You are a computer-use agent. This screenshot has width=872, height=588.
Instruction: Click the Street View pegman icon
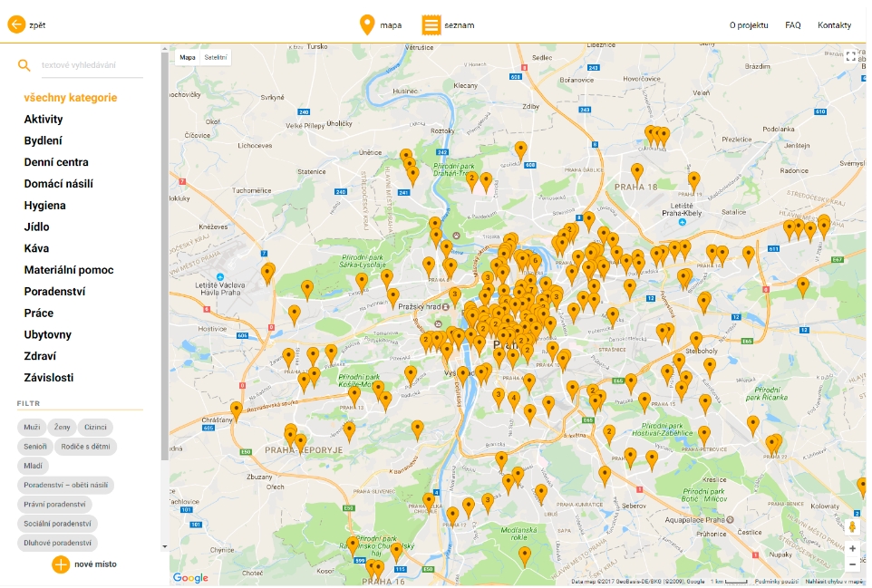852,526
